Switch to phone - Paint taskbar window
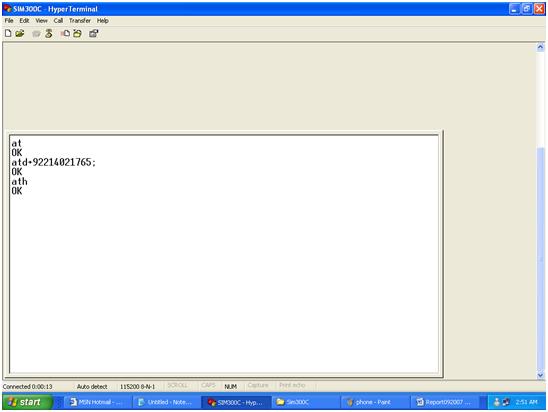Viewport: 548px width, 412px height. click(374, 402)
